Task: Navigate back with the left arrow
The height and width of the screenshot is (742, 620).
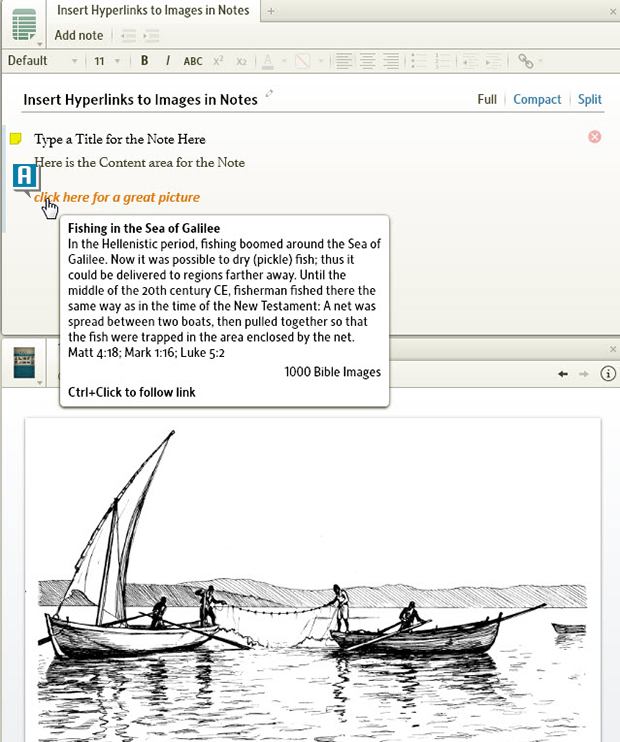Action: [x=563, y=373]
